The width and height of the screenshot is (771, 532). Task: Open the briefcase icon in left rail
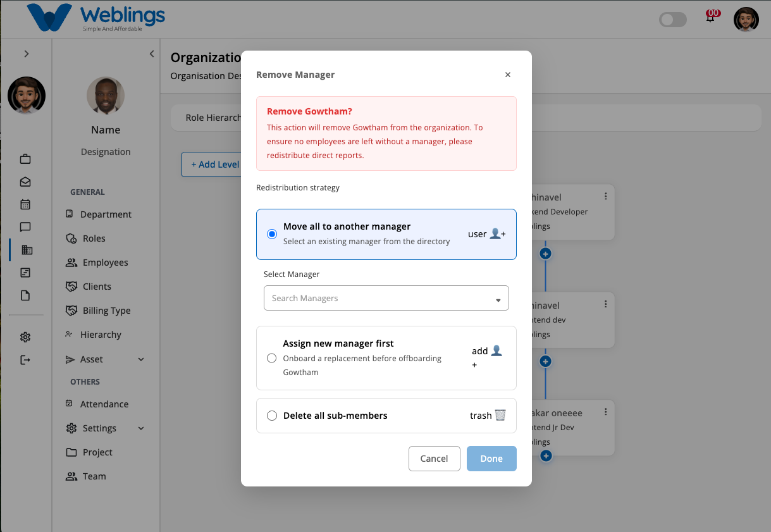point(25,159)
